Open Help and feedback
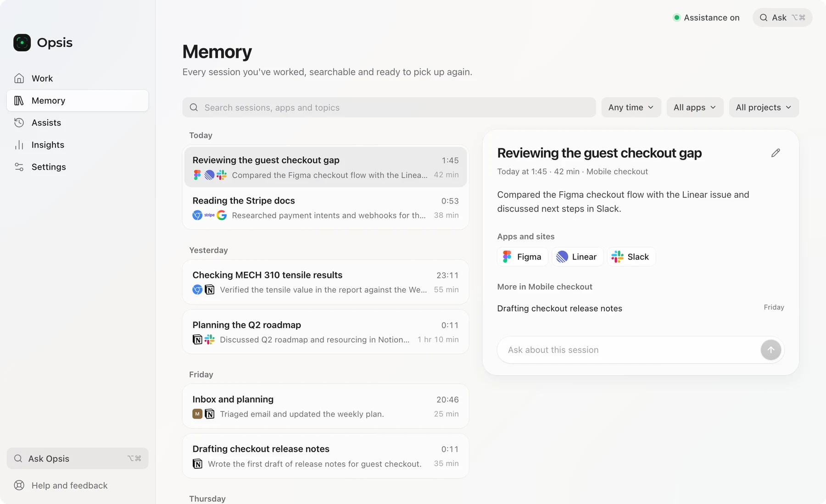Viewport: 826px width, 504px height. [78, 485]
